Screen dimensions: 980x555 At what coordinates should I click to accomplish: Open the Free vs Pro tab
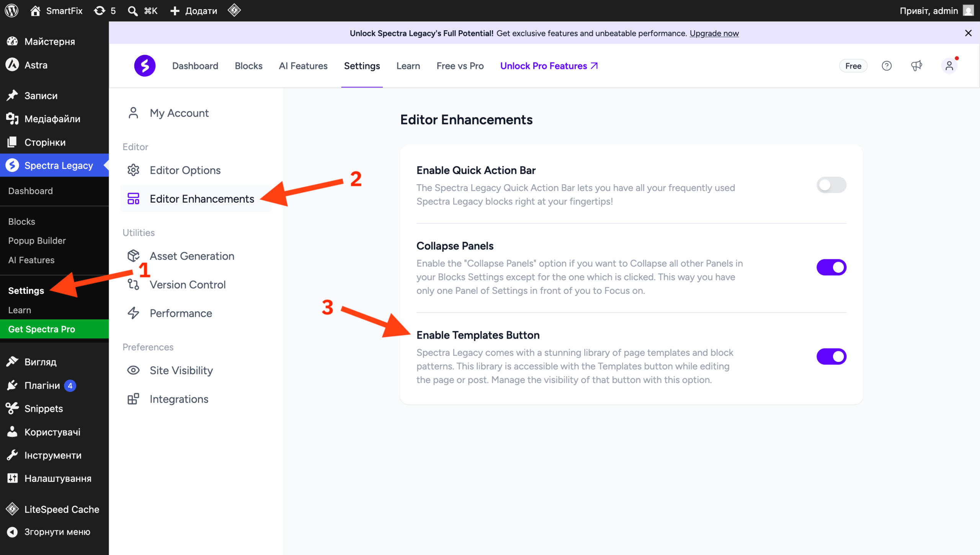click(x=460, y=66)
